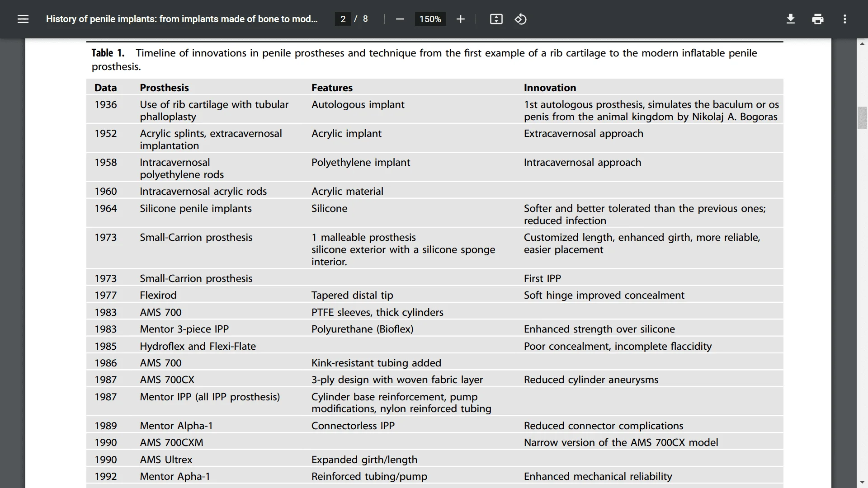Click 'Reduced cylinder aneurysms' cell
Screen dimensions: 868x488
pos(591,380)
